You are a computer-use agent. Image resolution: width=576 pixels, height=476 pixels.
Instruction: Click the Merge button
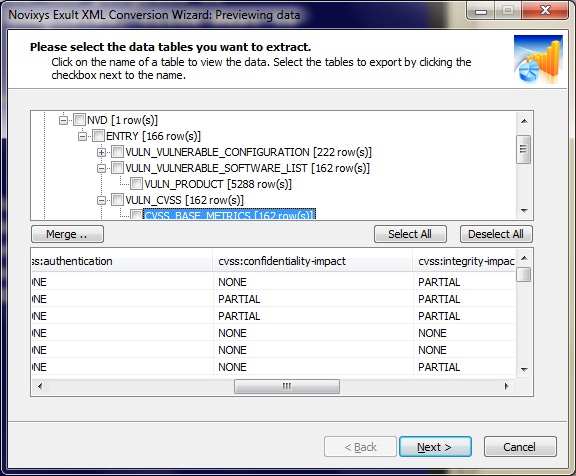[68, 234]
